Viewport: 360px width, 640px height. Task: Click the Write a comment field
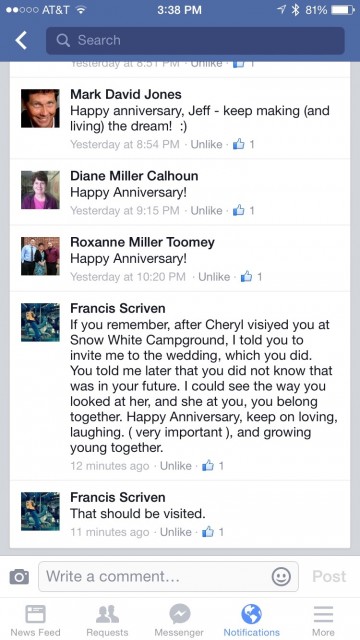(x=168, y=577)
